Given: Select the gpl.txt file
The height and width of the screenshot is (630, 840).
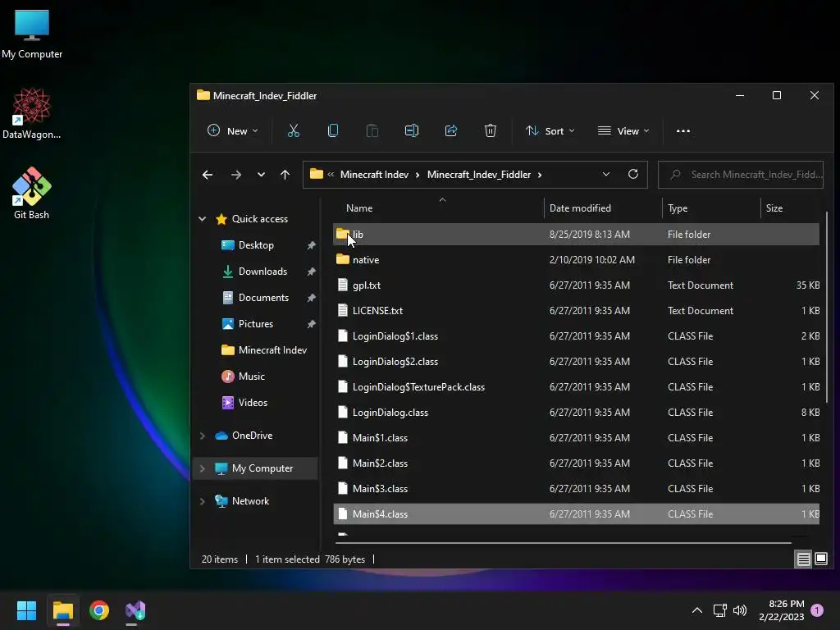Looking at the screenshot, I should (576, 285).
